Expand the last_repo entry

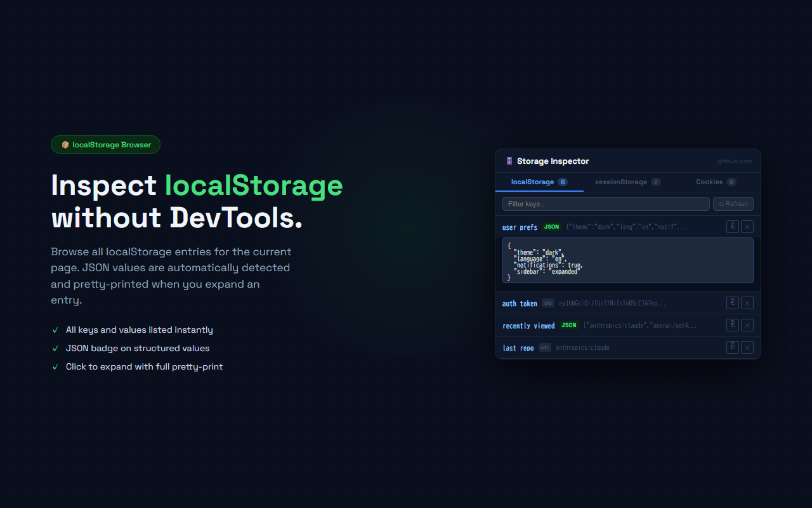pyautogui.click(x=627, y=347)
